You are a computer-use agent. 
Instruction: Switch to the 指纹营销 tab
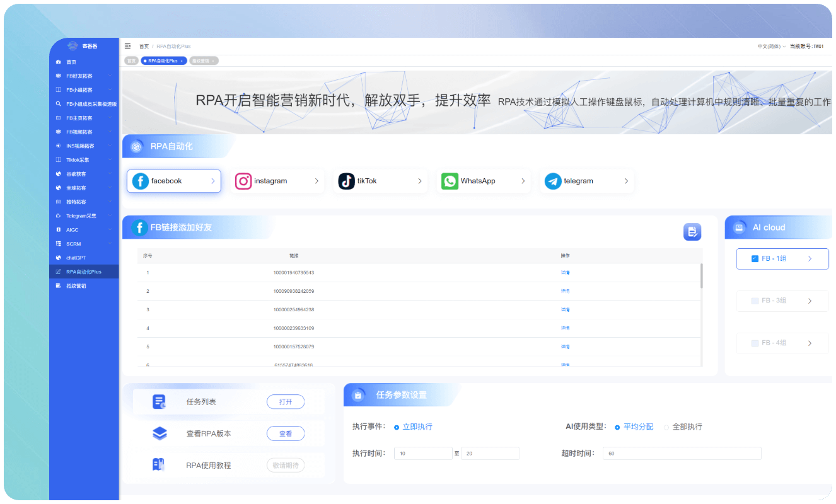point(203,60)
